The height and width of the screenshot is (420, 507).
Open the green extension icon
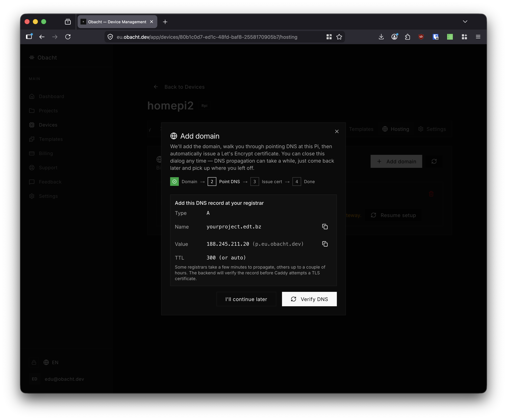[450, 37]
